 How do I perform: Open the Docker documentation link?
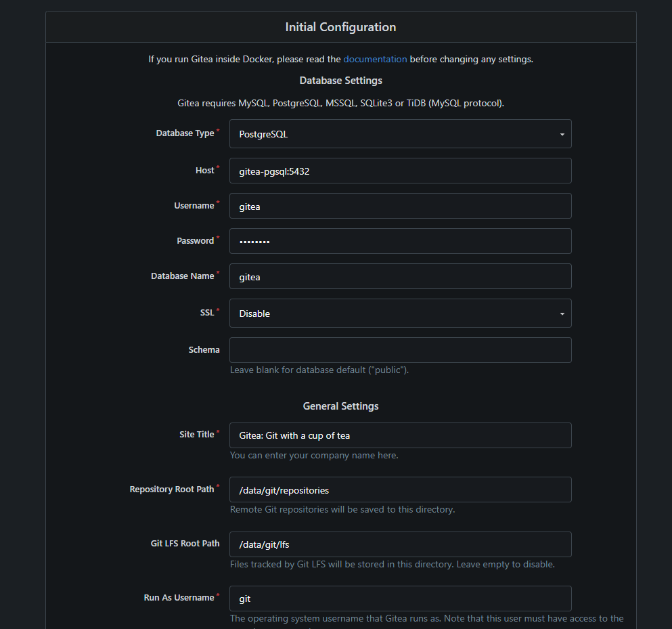tap(375, 59)
